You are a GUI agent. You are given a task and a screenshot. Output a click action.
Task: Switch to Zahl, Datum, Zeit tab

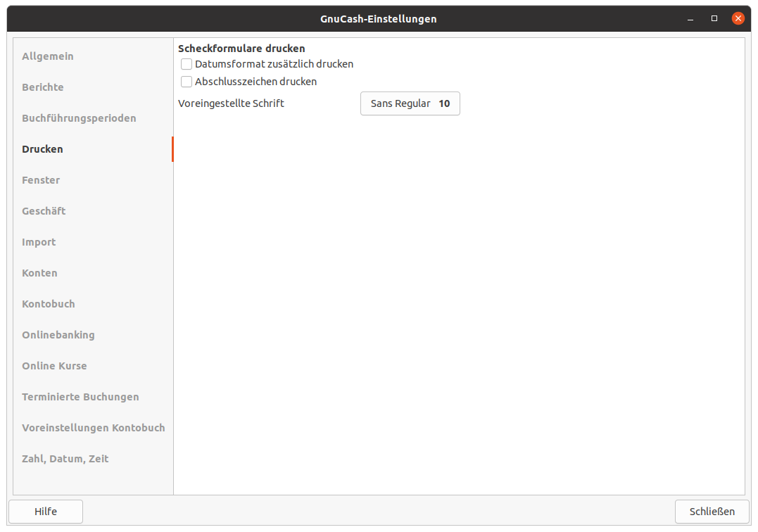point(65,459)
